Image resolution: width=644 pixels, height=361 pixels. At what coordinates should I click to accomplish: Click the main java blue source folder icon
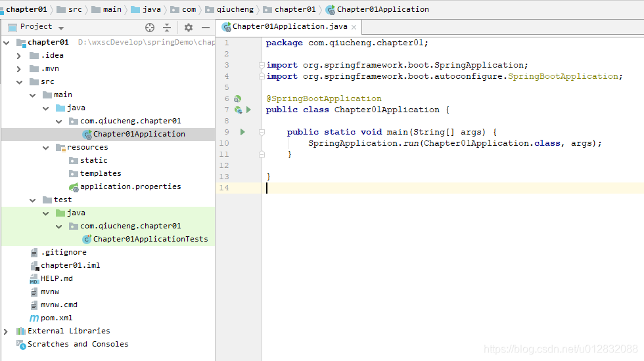tap(60, 108)
